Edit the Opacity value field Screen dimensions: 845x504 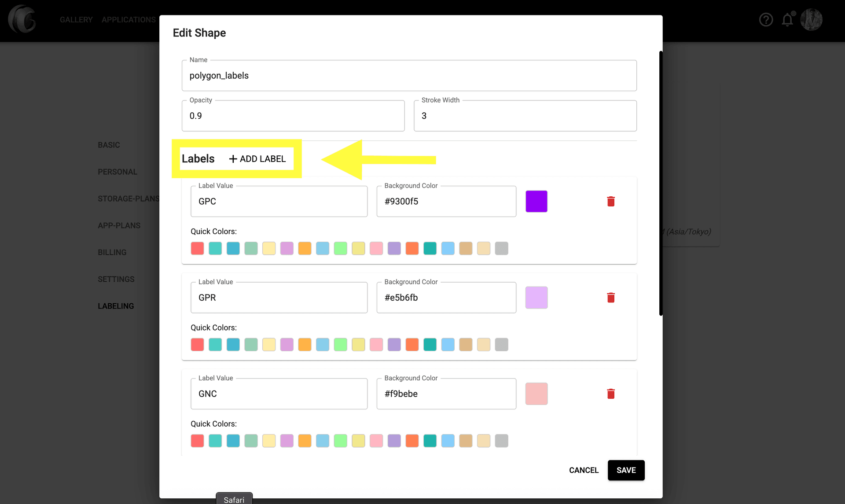click(293, 116)
